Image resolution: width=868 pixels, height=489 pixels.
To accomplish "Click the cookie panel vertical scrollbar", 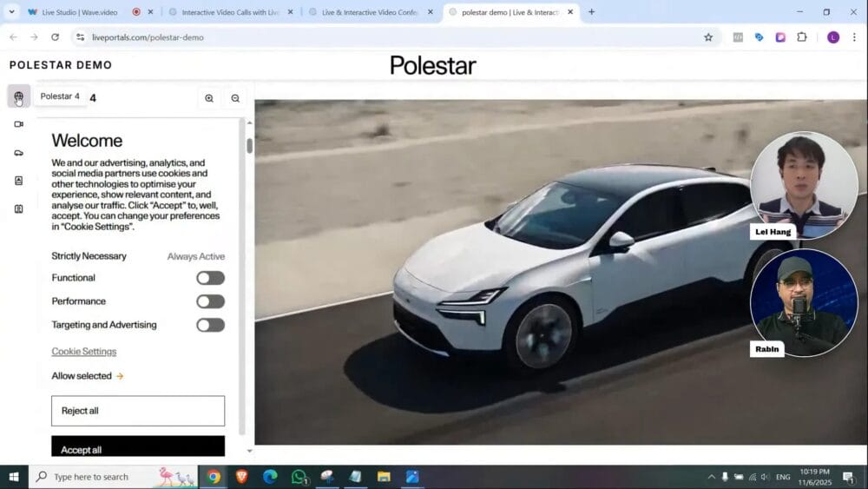I will tap(250, 146).
